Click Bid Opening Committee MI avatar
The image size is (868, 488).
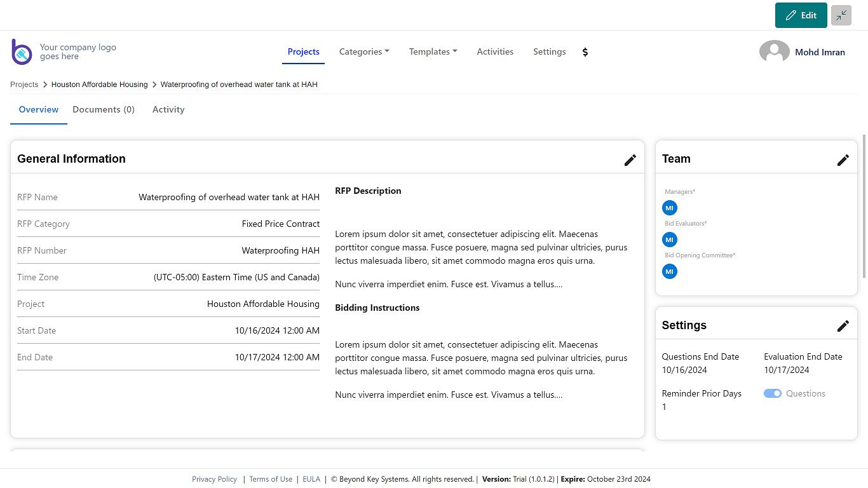(x=669, y=271)
